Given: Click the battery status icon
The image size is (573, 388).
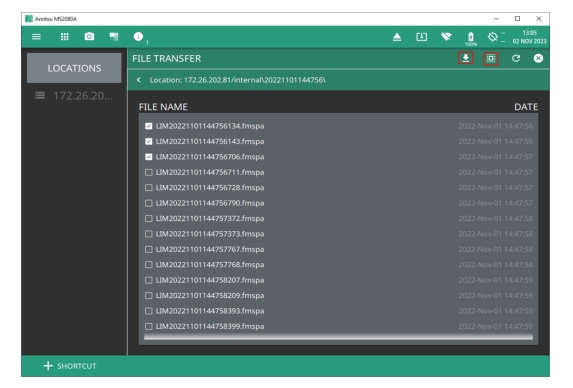Looking at the screenshot, I should click(471, 37).
